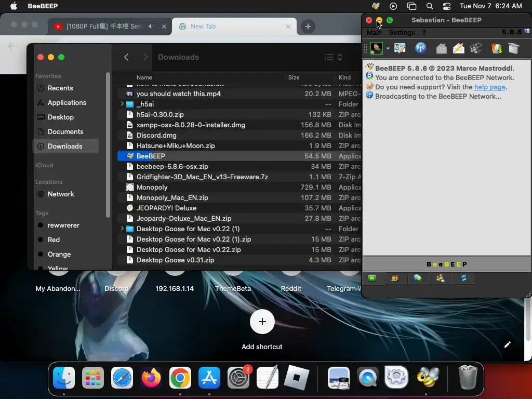Click the small icon beside version 5.8.6
The image size is (532, 399).
point(527,31)
